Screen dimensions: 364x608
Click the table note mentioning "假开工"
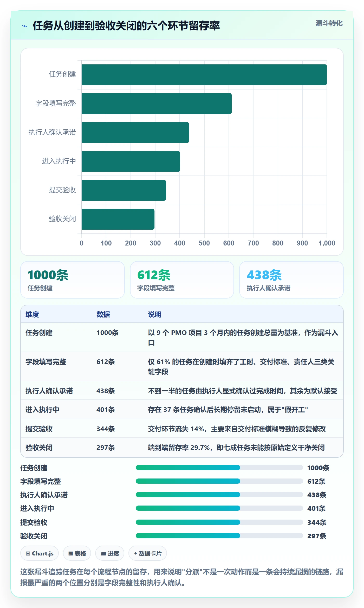228,410
